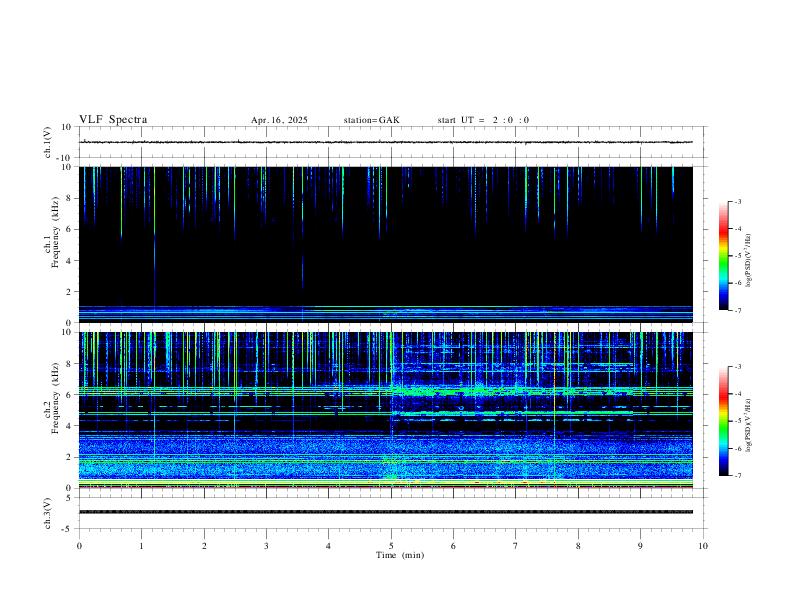The height and width of the screenshot is (612, 792).
Task: Click the '-5' value on upper colorbar
Action: point(737,256)
